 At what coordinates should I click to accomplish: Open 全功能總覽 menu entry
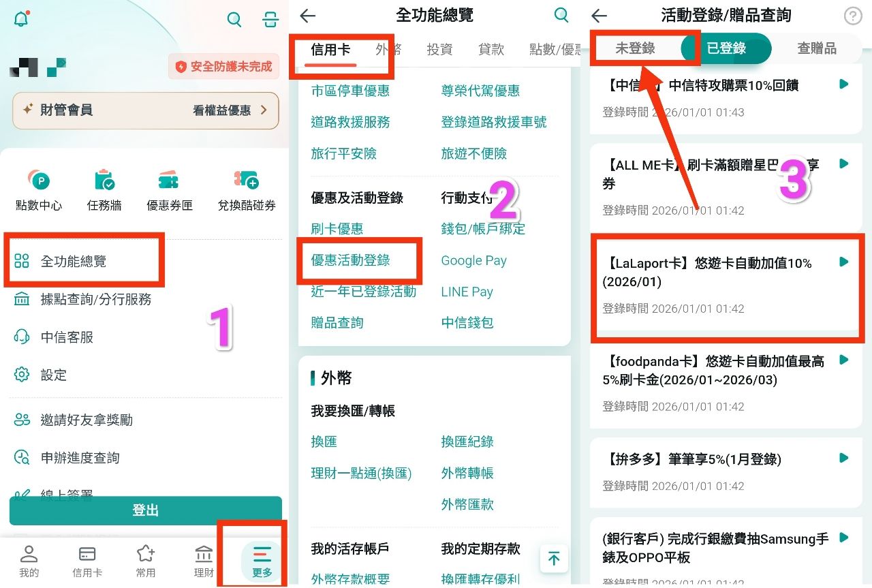pyautogui.click(x=74, y=261)
